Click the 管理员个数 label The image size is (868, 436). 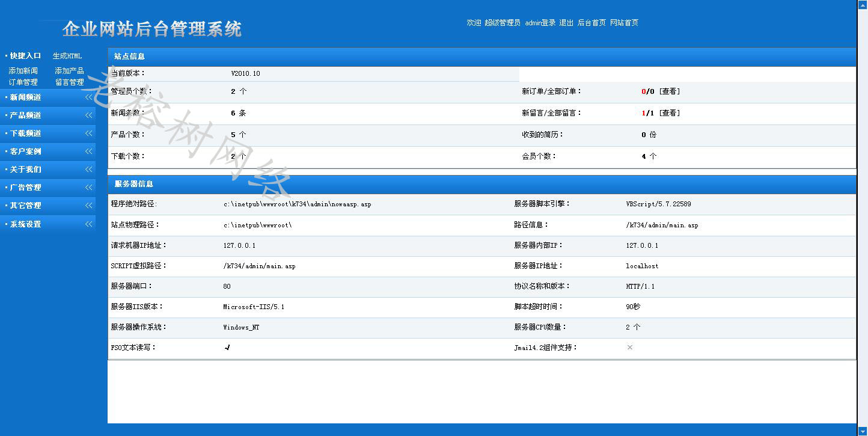[129, 91]
